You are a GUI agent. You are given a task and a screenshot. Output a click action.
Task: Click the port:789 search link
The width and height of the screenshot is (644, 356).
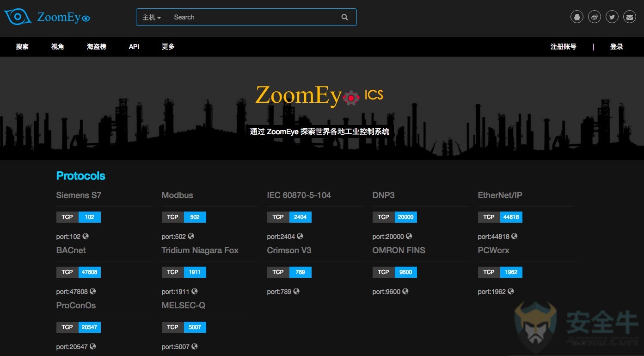279,292
